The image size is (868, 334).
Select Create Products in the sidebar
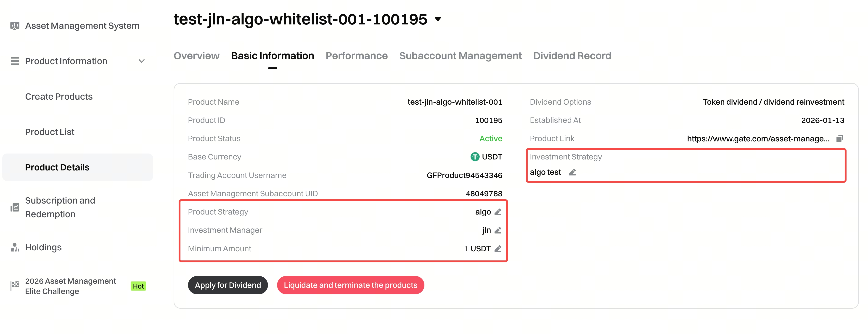pyautogui.click(x=59, y=96)
